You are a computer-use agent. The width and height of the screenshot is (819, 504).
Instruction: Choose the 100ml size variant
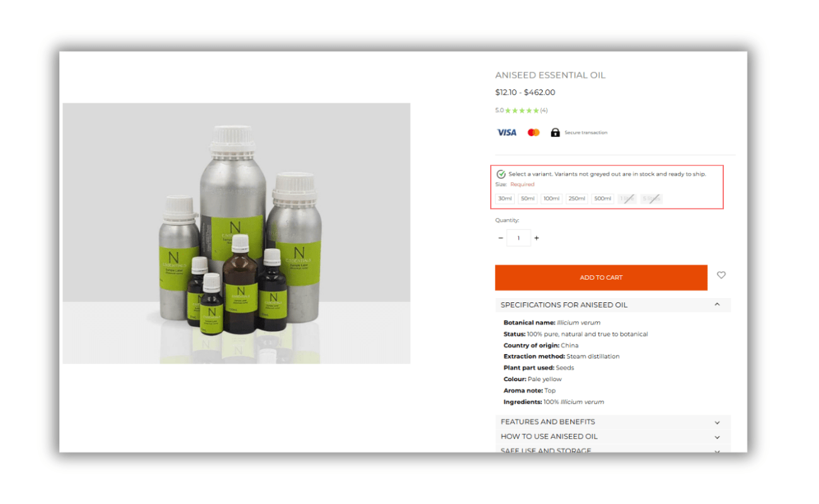[x=551, y=198]
